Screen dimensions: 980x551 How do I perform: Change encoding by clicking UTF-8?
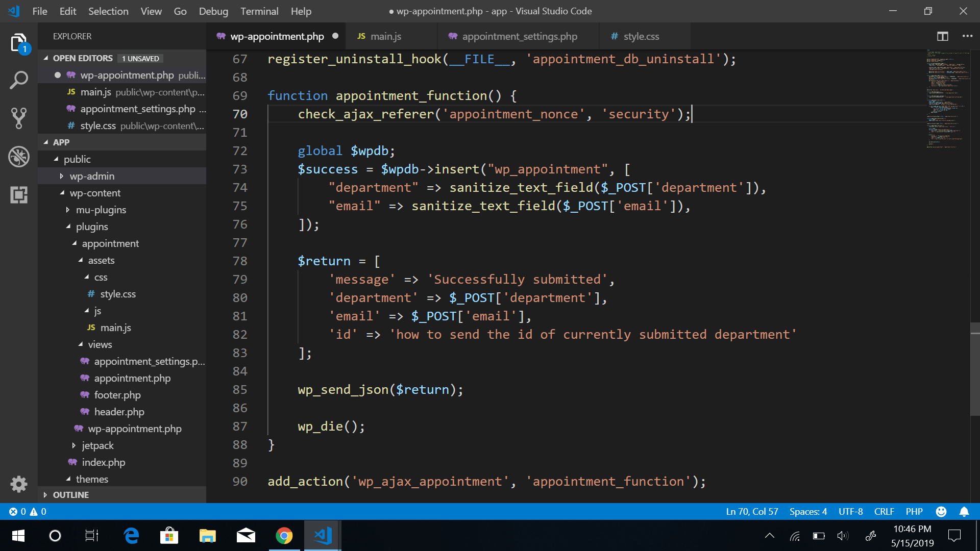850,511
